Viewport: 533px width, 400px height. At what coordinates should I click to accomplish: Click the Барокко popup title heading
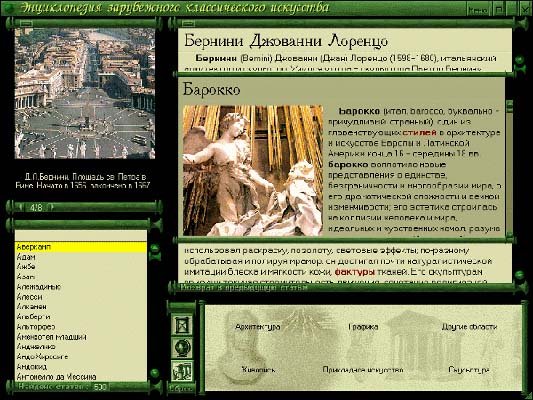click(x=211, y=90)
